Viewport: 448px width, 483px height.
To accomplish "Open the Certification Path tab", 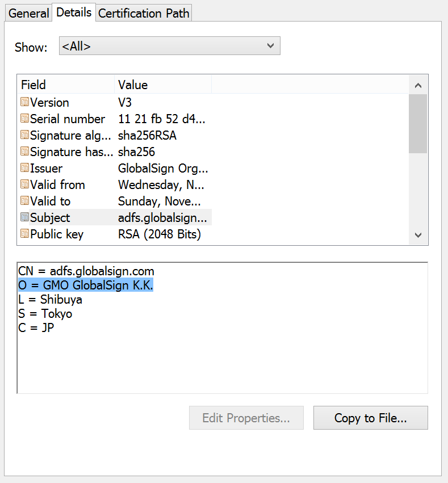I will tap(144, 13).
